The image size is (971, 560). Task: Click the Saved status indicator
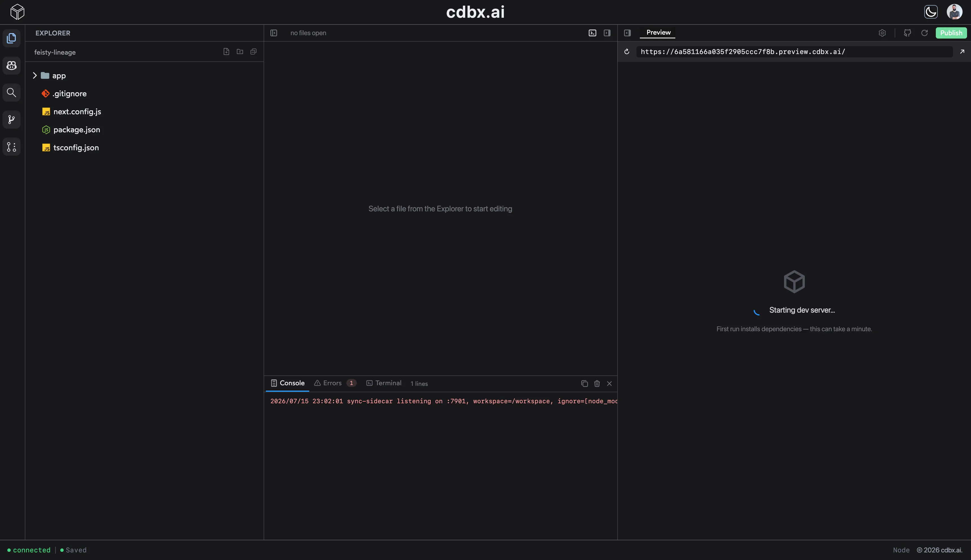[x=73, y=550]
